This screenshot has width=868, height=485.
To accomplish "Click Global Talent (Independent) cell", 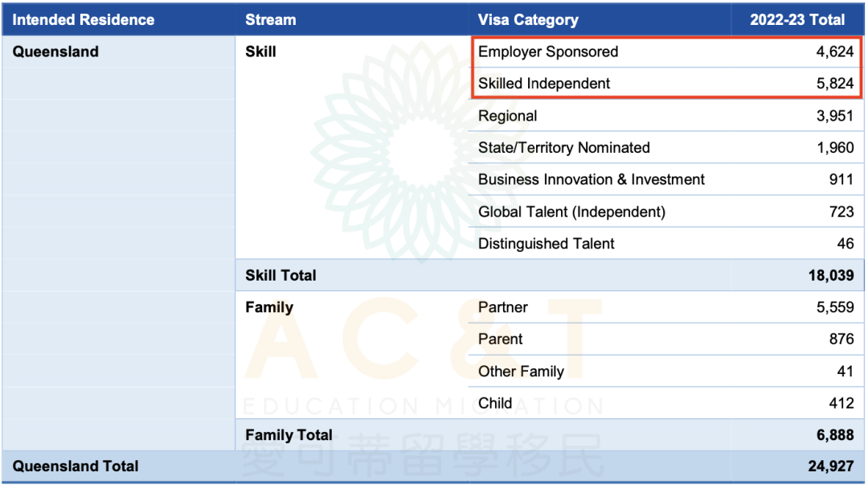I will point(571,212).
